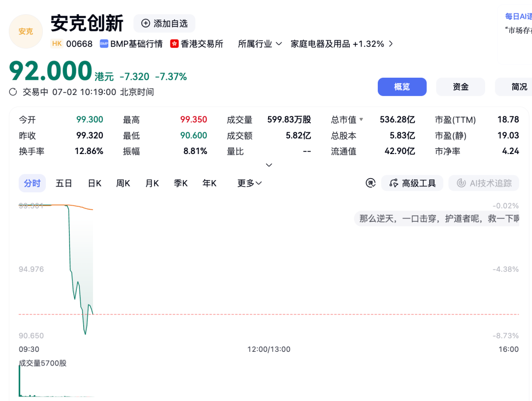Click the 安克 company logo avatar
Image resolution: width=532 pixels, height=401 pixels.
click(x=26, y=31)
